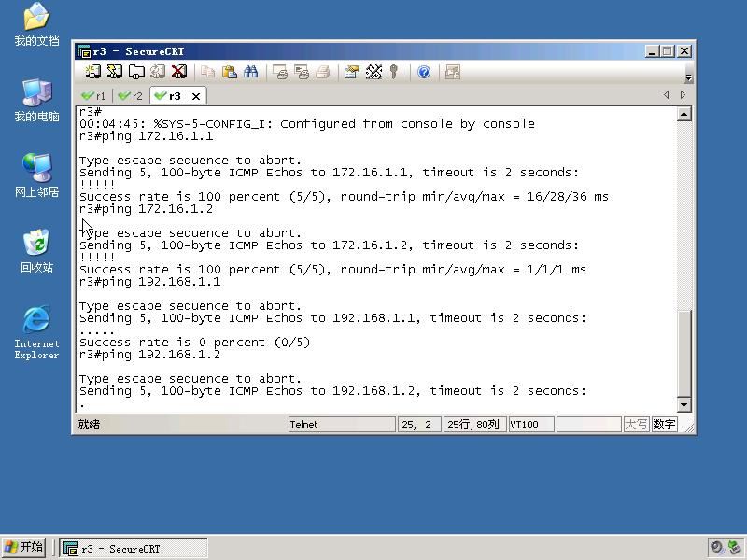Click the Paste clipboard icon
Viewport: 747px width, 560px height.
(x=230, y=72)
